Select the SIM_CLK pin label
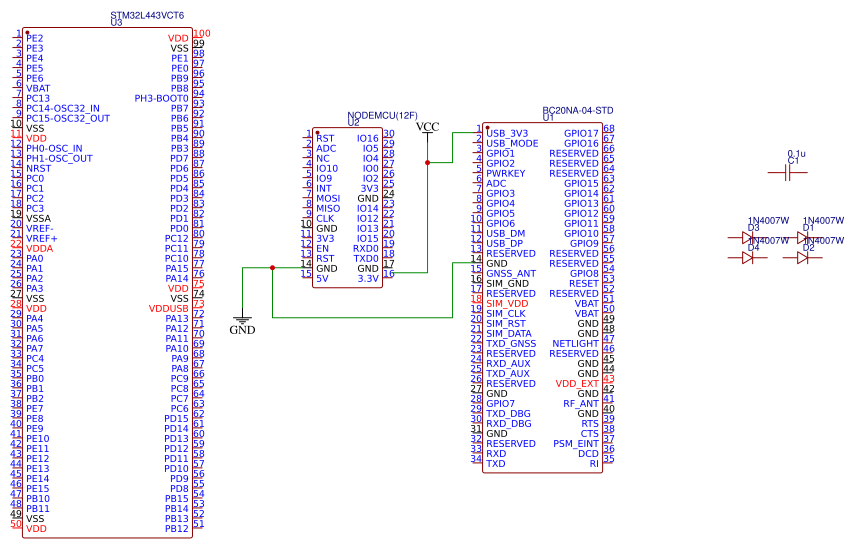 click(506, 313)
